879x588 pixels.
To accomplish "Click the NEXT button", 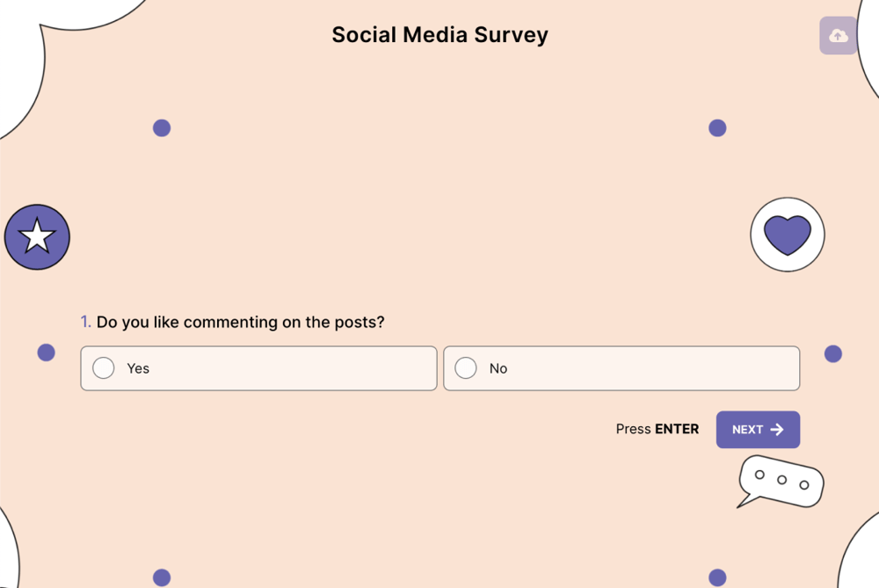I will [x=758, y=430].
